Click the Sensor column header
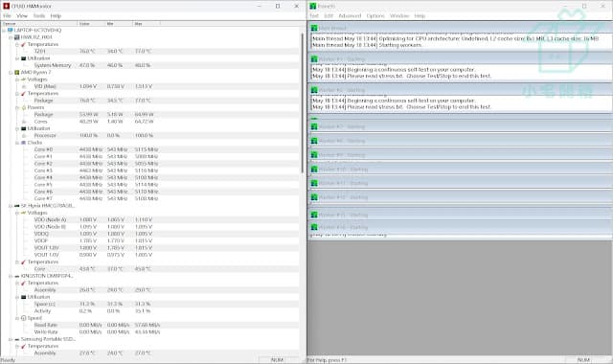Image resolution: width=613 pixels, height=364 pixels. [38, 24]
